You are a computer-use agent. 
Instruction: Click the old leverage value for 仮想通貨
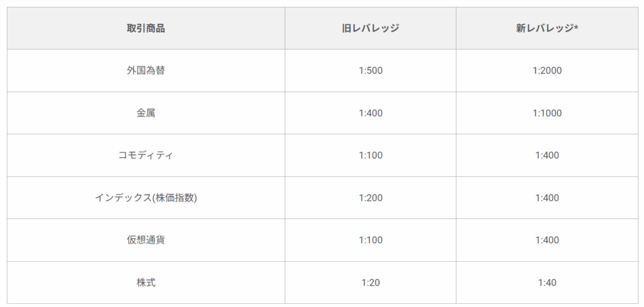(x=370, y=240)
